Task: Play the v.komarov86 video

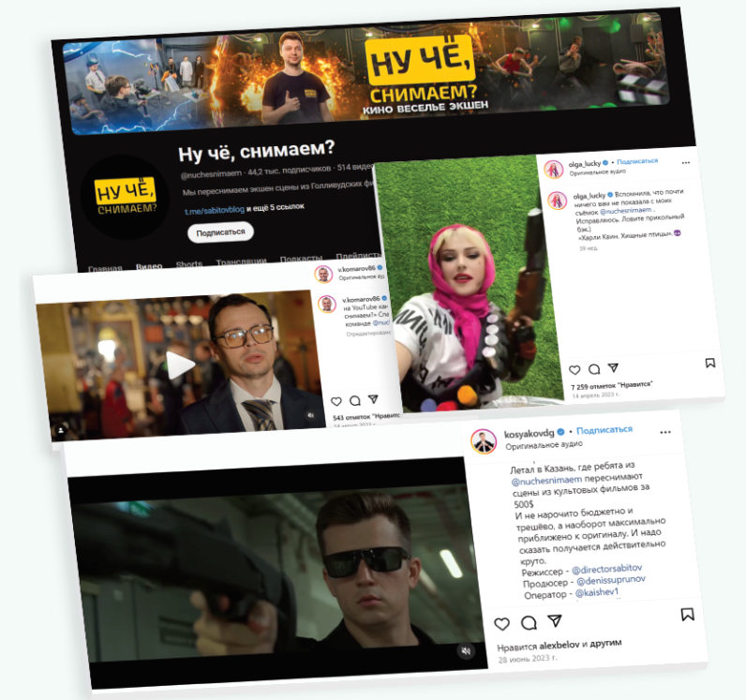Action: pyautogui.click(x=180, y=365)
